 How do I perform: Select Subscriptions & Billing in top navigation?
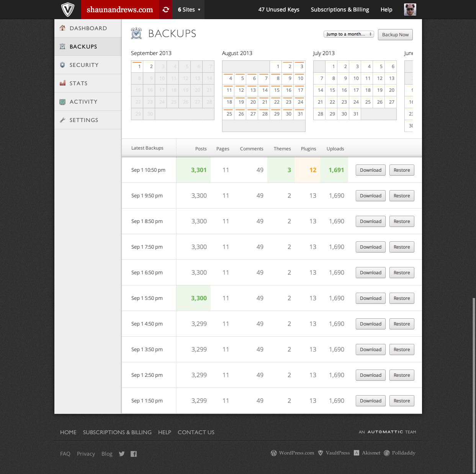tap(340, 10)
